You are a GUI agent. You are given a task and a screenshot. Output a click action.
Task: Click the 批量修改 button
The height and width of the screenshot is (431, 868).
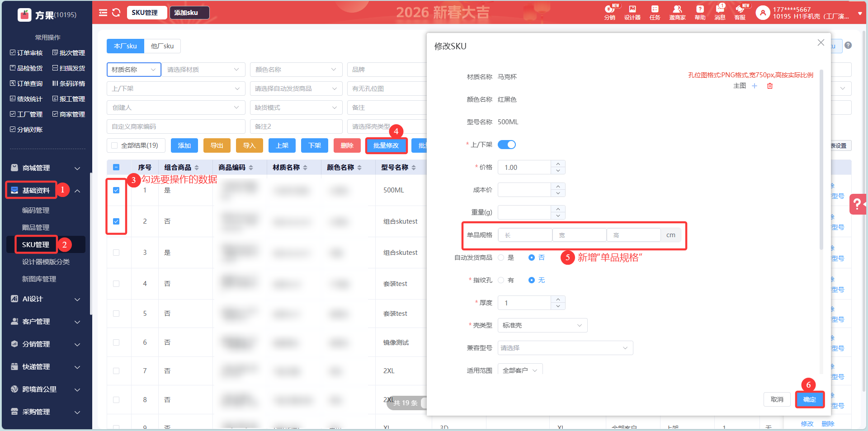click(x=386, y=145)
